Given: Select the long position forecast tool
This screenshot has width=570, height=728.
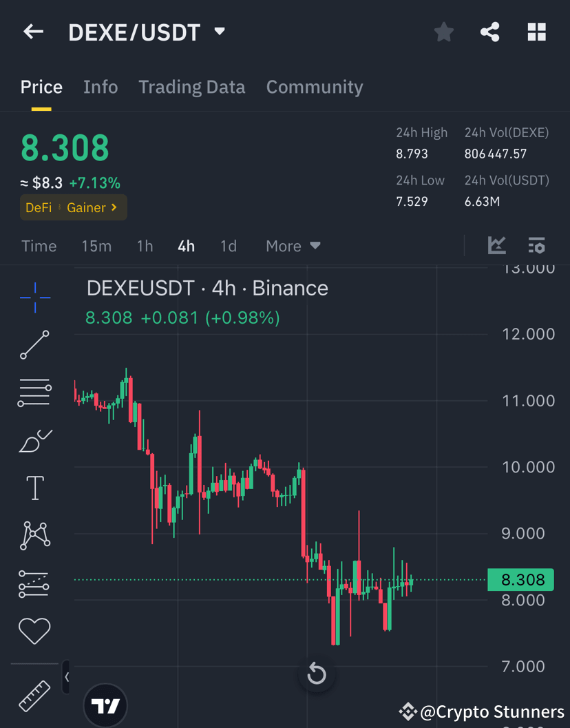Looking at the screenshot, I should pyautogui.click(x=34, y=583).
